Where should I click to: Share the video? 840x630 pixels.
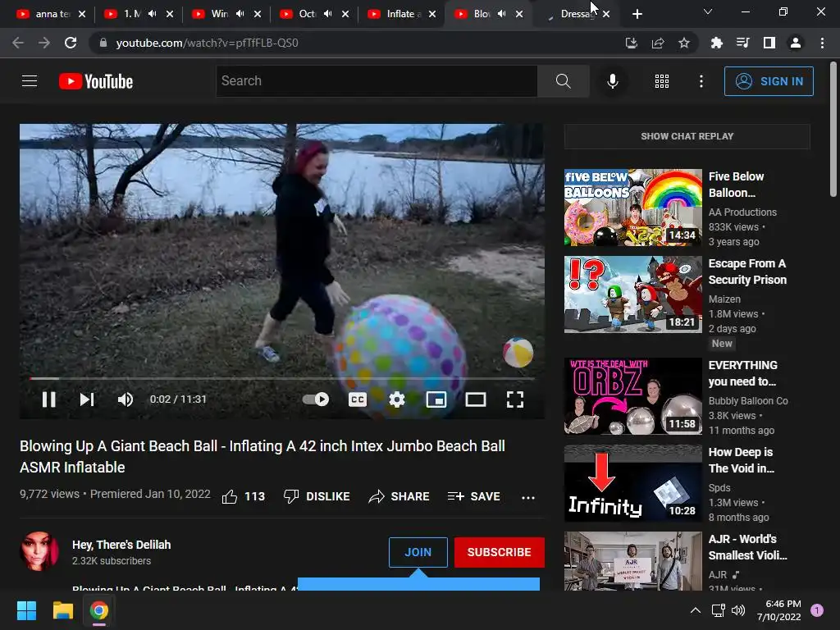click(399, 496)
